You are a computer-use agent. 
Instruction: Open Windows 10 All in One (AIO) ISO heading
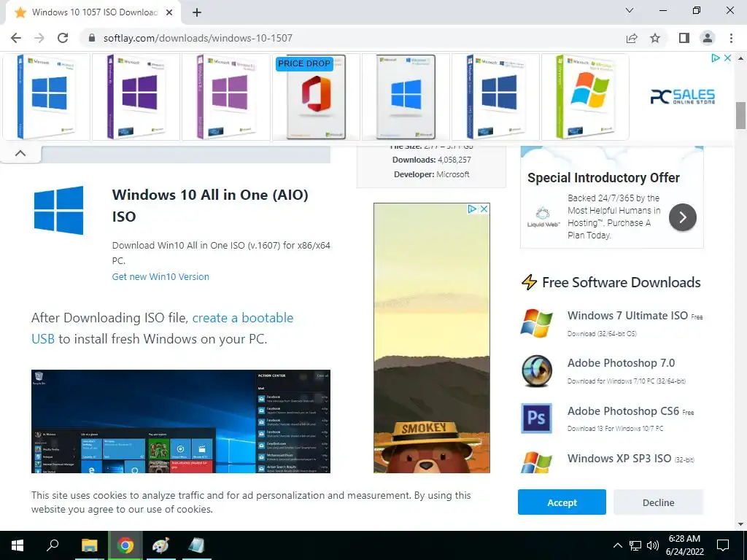click(210, 205)
